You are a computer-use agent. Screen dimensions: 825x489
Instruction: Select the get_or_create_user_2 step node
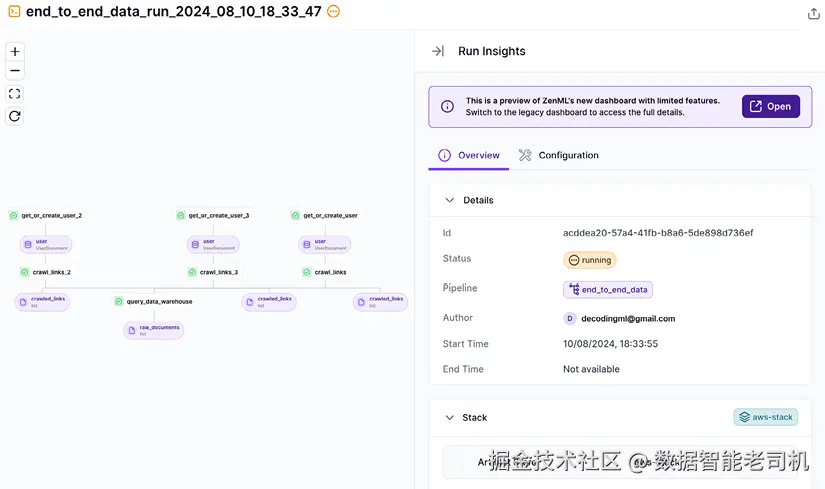tap(46, 215)
